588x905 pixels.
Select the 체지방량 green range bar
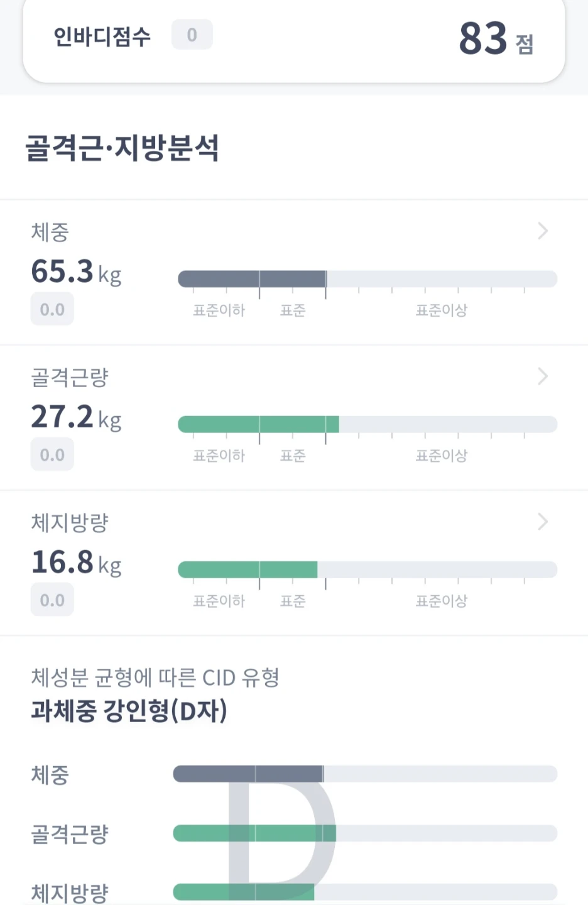tap(367, 569)
